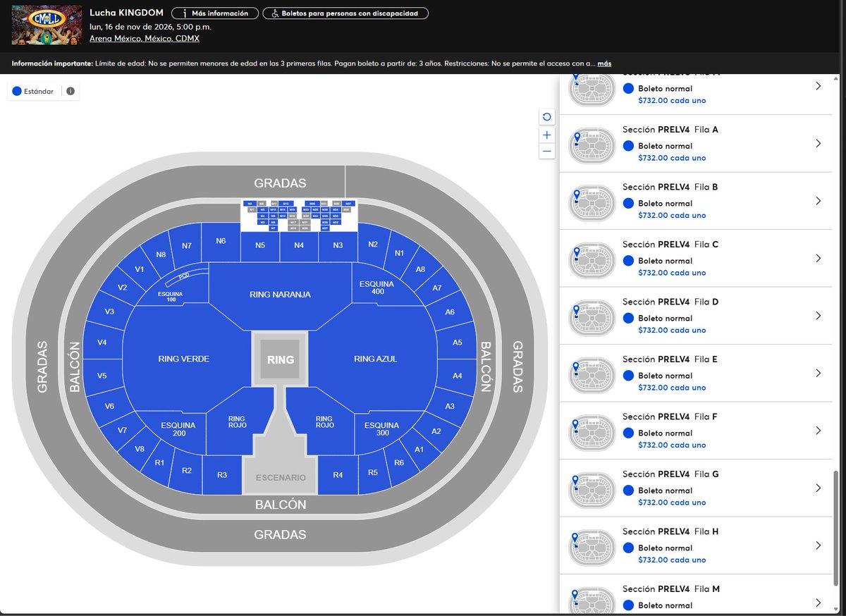Open the PRELV4 Fila C ticket chevron
This screenshot has width=846, height=616.
pyautogui.click(x=818, y=258)
